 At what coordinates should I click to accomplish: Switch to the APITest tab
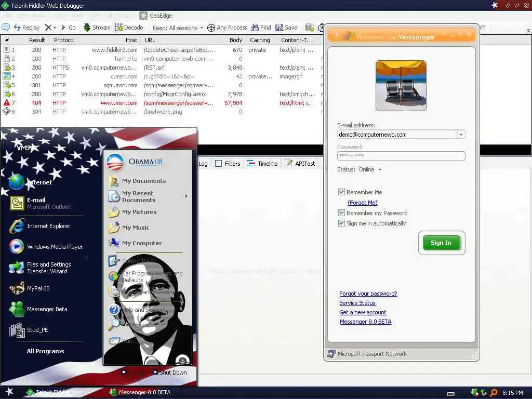[300, 164]
